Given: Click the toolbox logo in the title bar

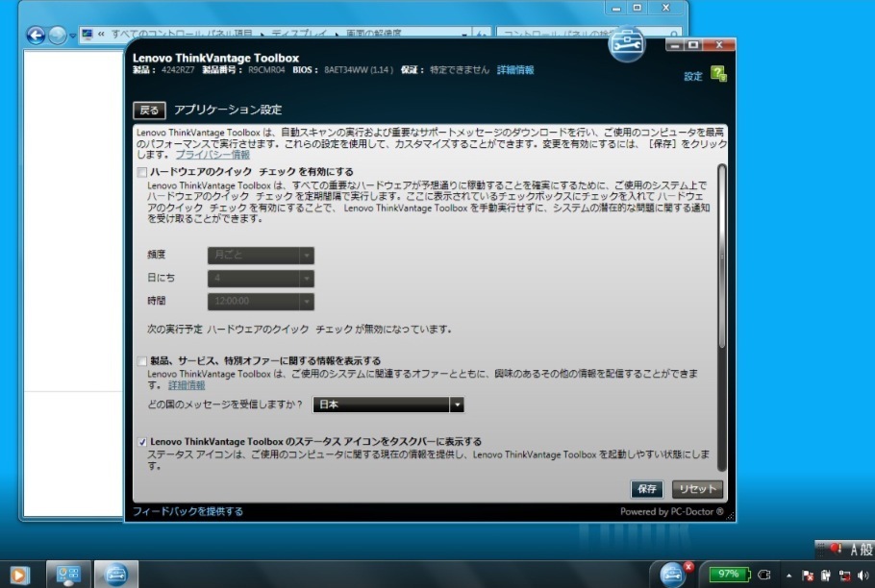Looking at the screenshot, I should click(627, 43).
